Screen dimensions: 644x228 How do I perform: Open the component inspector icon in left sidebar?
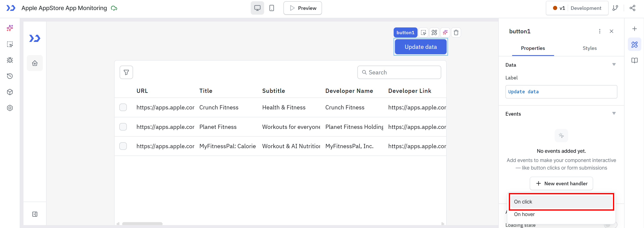[10, 44]
